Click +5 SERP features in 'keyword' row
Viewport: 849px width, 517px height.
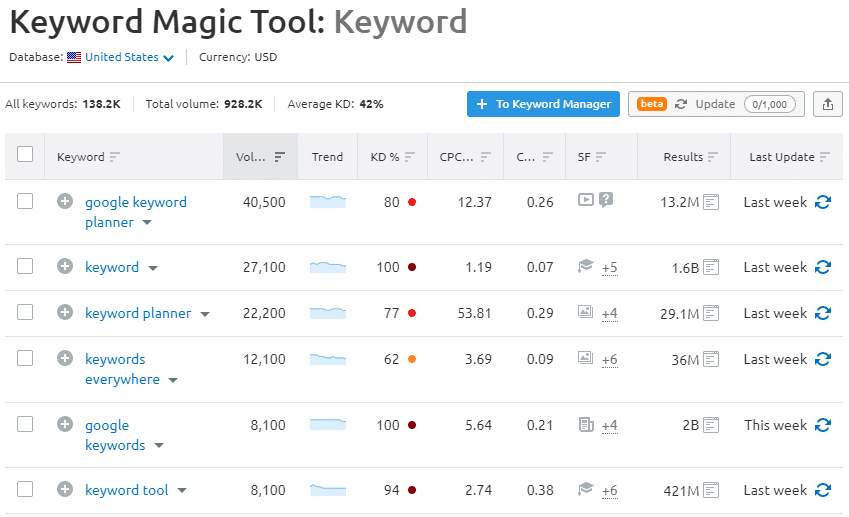click(x=610, y=267)
